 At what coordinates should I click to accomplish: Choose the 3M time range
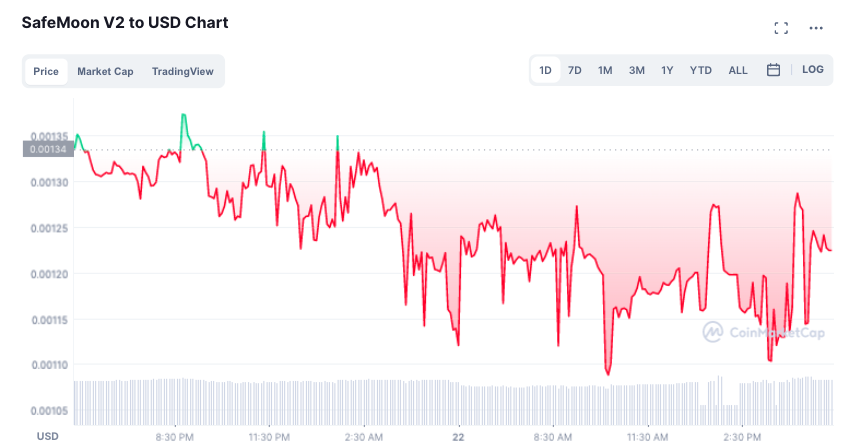636,70
